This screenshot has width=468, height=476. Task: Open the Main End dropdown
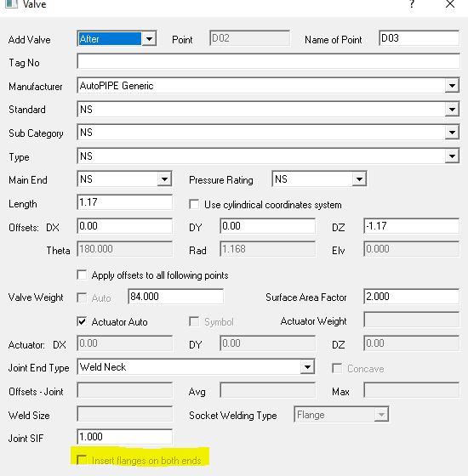point(164,179)
